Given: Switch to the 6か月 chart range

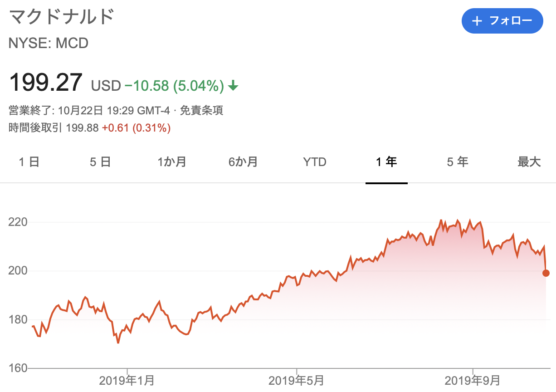Looking at the screenshot, I should (243, 162).
